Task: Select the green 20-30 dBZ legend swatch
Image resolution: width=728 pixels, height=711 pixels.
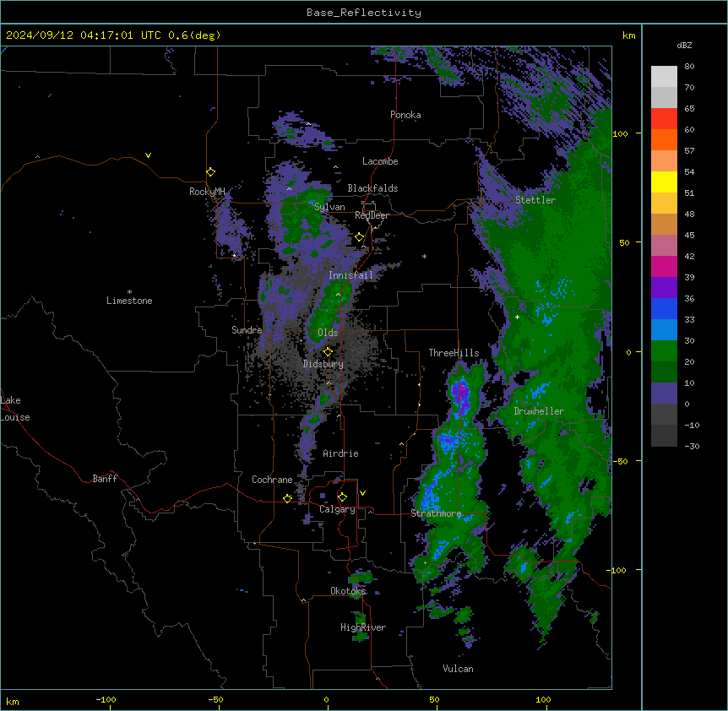Action: click(x=664, y=351)
